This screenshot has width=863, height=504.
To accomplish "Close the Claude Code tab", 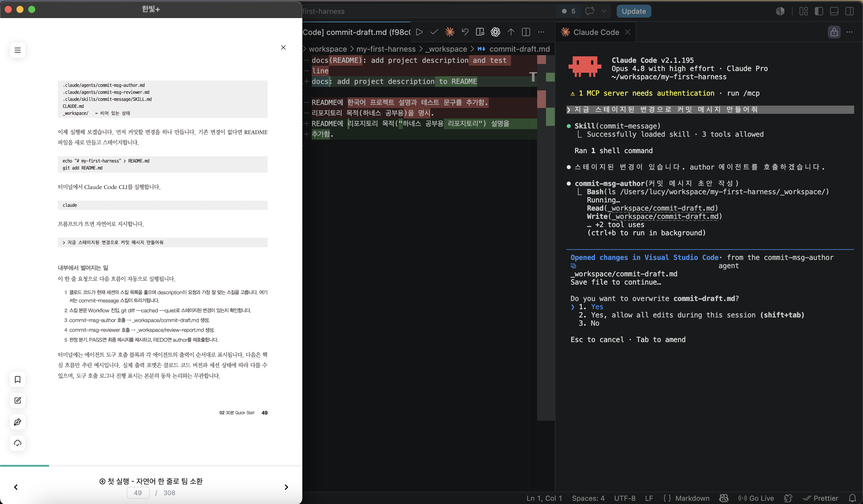I will pos(627,32).
